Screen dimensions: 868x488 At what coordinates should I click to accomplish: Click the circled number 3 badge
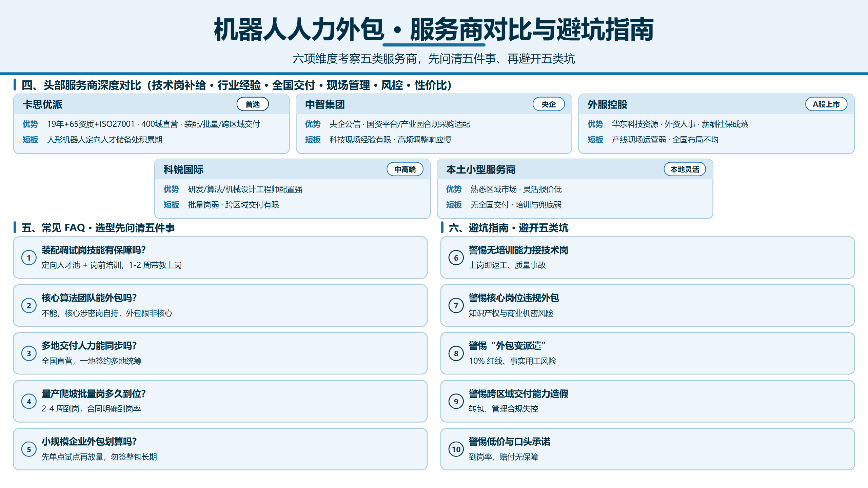[29, 353]
